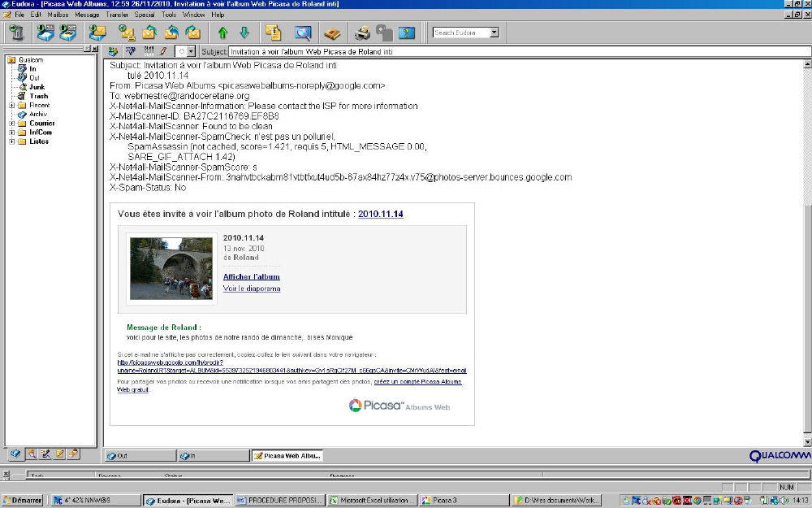
Task: Expand the Listes folder
Action: [x=11, y=141]
